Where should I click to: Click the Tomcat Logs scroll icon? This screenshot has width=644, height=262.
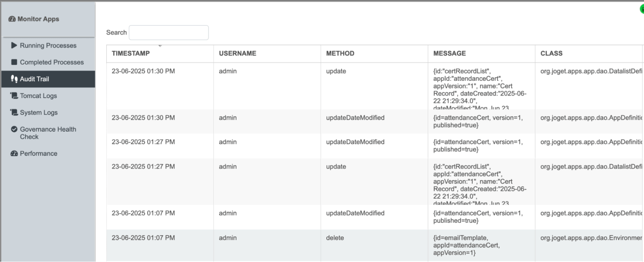click(14, 95)
